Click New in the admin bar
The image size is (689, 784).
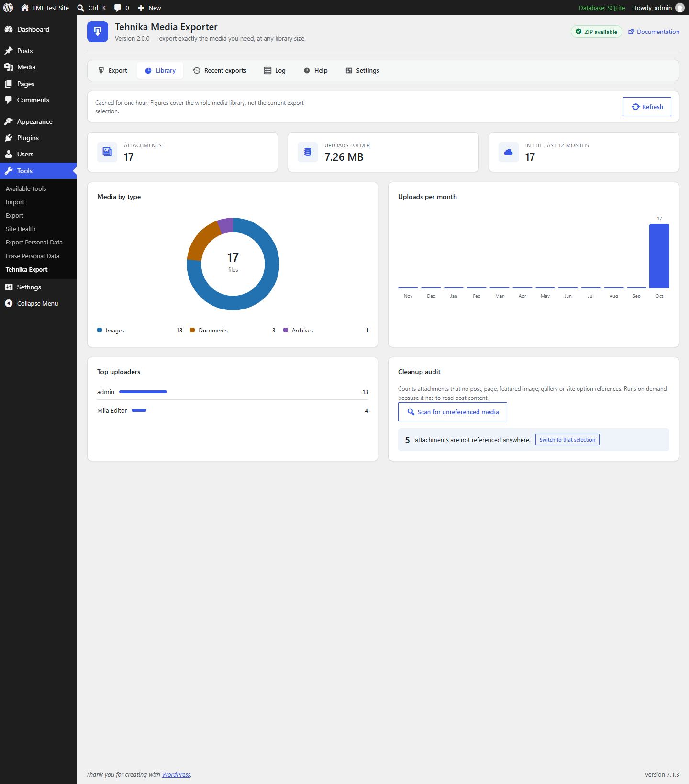pos(149,8)
